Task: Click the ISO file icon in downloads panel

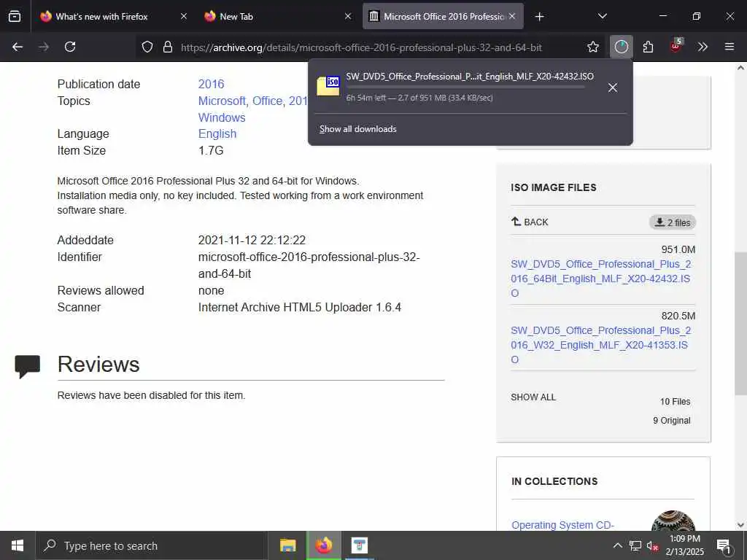Action: click(328, 86)
